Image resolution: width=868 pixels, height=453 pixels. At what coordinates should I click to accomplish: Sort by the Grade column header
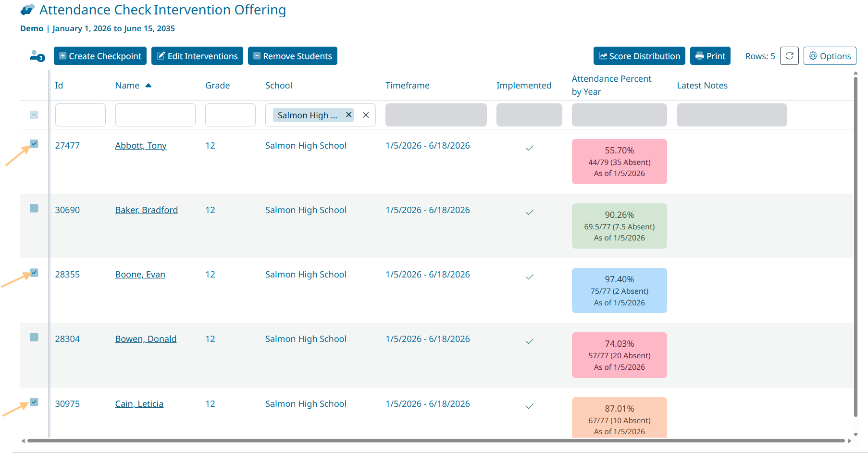(217, 86)
